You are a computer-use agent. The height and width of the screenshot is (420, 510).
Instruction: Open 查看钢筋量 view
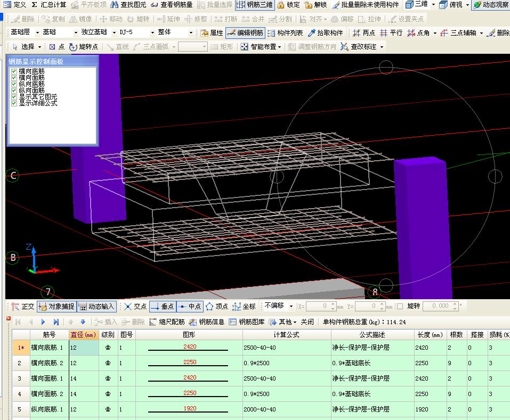click(172, 5)
